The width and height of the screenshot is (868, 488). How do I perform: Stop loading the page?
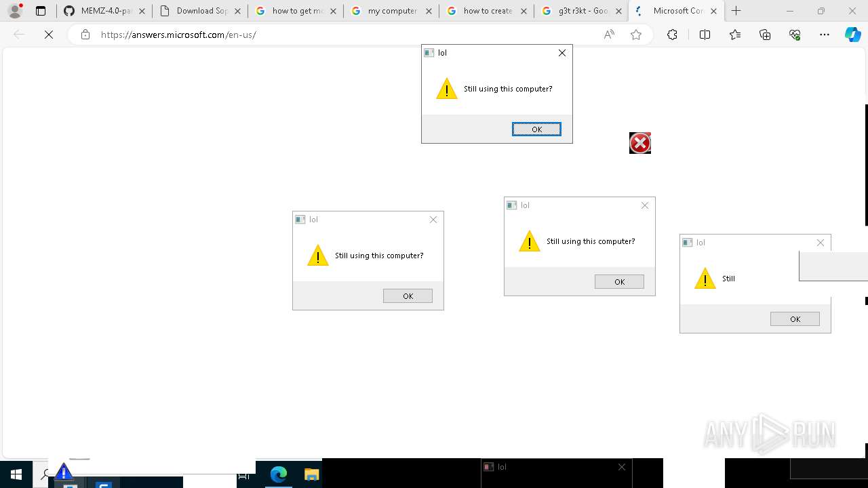(49, 35)
